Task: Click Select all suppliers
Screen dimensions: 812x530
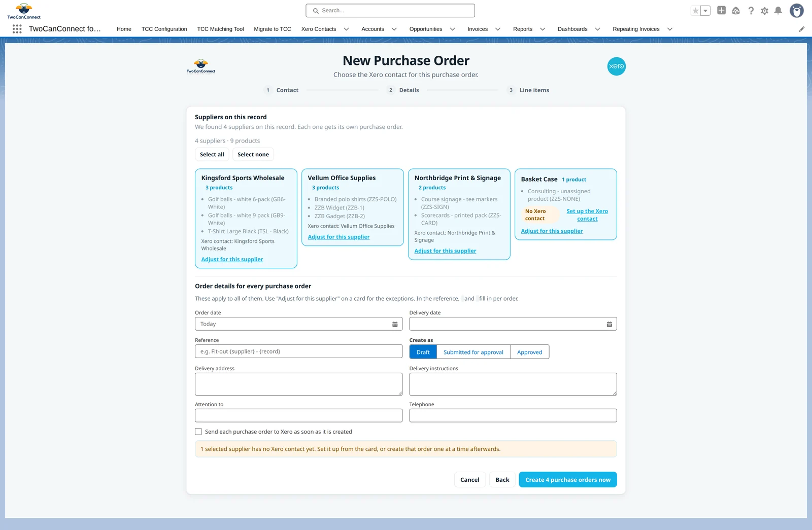Action: tap(212, 155)
